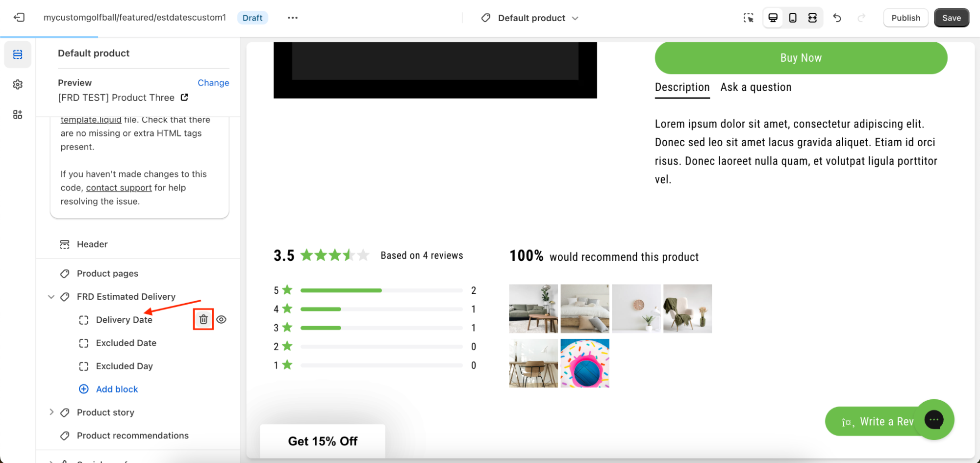Click Add block link
This screenshot has width=980, height=463.
coord(117,389)
